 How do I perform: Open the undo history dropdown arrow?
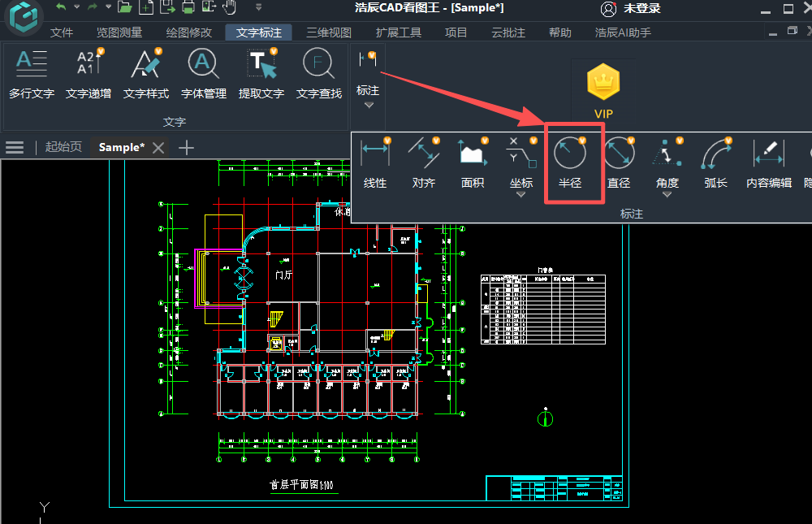pyautogui.click(x=76, y=6)
